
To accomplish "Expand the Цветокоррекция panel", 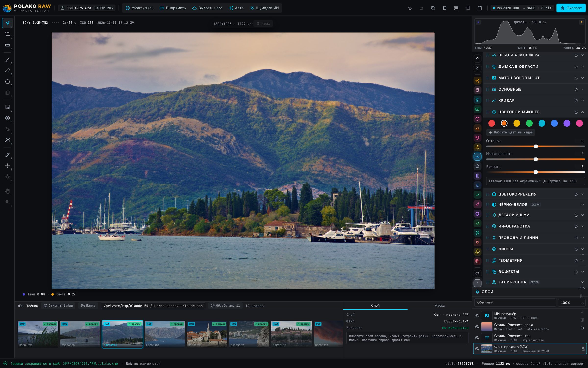I will pyautogui.click(x=583, y=194).
